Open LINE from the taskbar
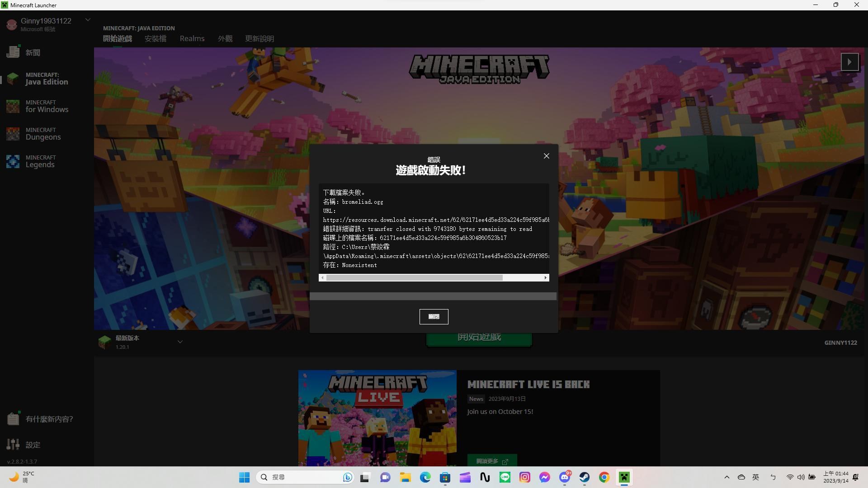 505,477
